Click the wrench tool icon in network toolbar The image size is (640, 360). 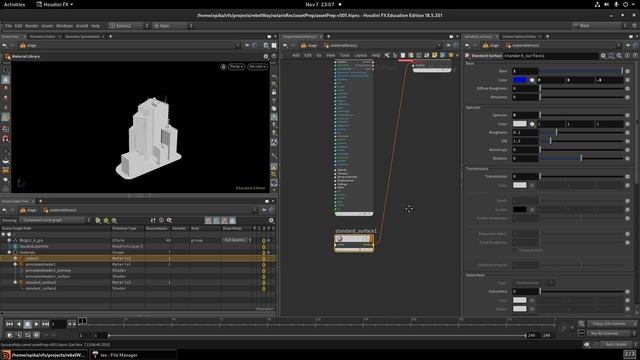pyautogui.click(x=387, y=55)
